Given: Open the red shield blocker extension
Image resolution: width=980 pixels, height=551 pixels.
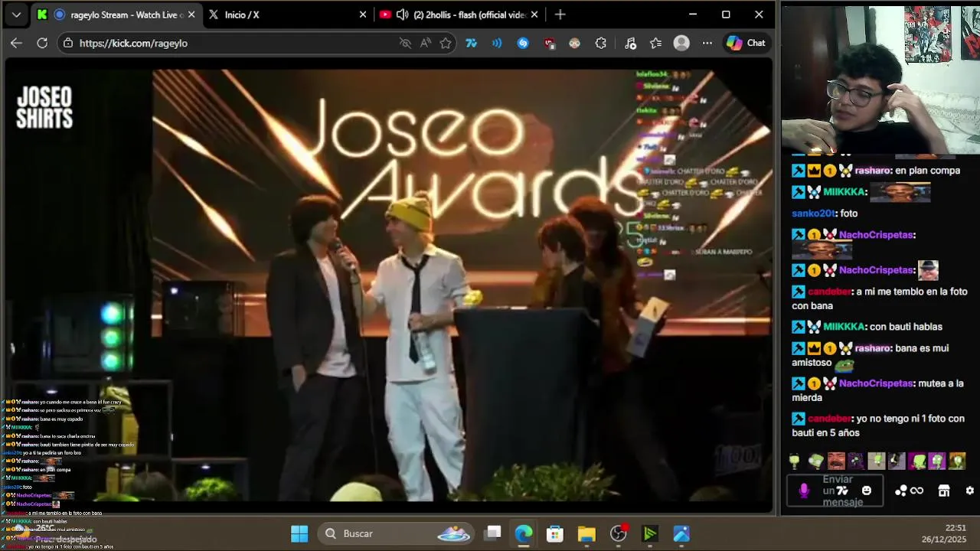Looking at the screenshot, I should pyautogui.click(x=549, y=43).
